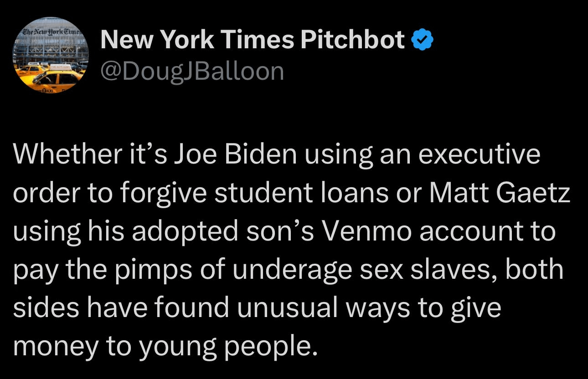Click the phrase "both sides" in the tweet
Screen dimensions: 588x379
coord(540,270)
